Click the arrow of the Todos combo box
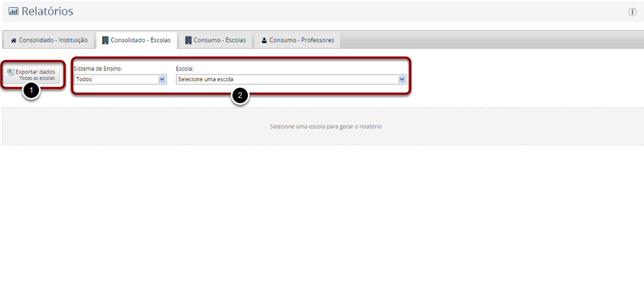Image resolution: width=644 pixels, height=286 pixels. [x=162, y=80]
